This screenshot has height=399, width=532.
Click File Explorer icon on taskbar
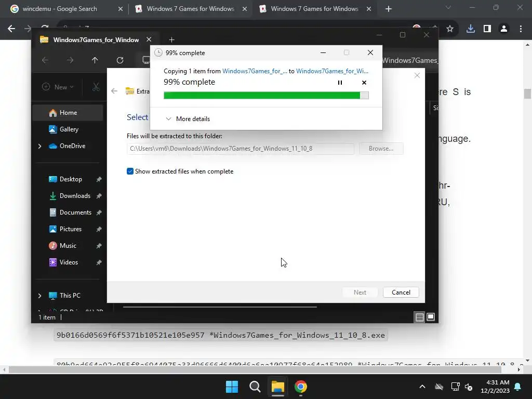[x=277, y=387]
